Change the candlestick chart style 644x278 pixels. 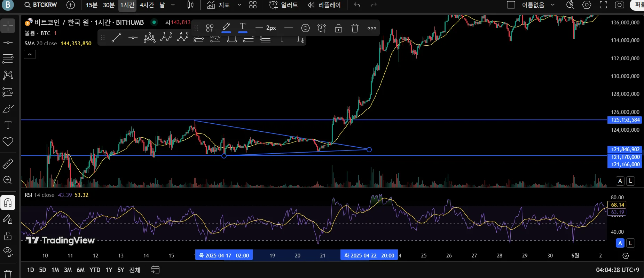point(190,5)
